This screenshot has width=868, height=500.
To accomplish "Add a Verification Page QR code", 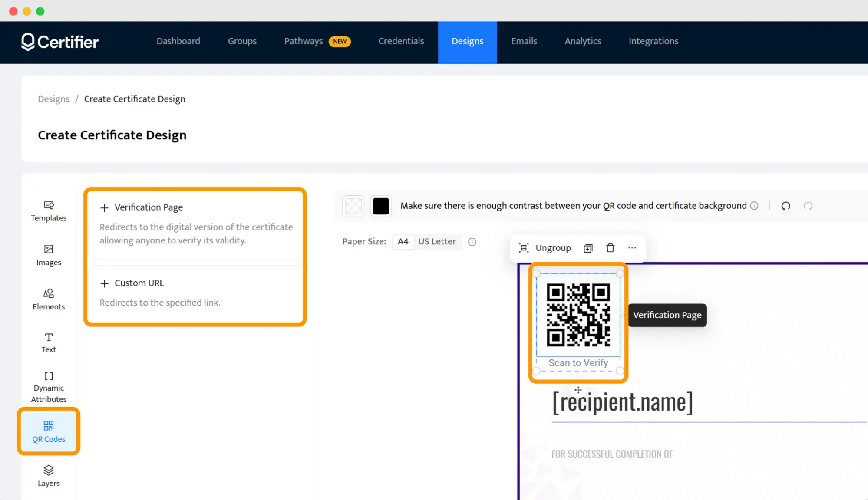I will point(195,224).
